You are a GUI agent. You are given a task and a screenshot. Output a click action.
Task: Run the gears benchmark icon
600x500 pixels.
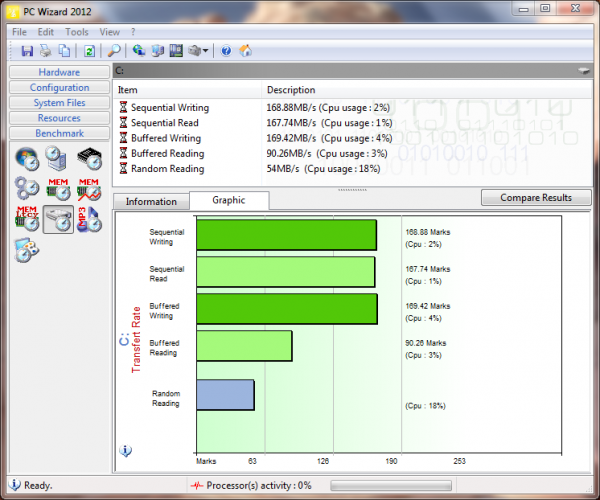(27, 188)
